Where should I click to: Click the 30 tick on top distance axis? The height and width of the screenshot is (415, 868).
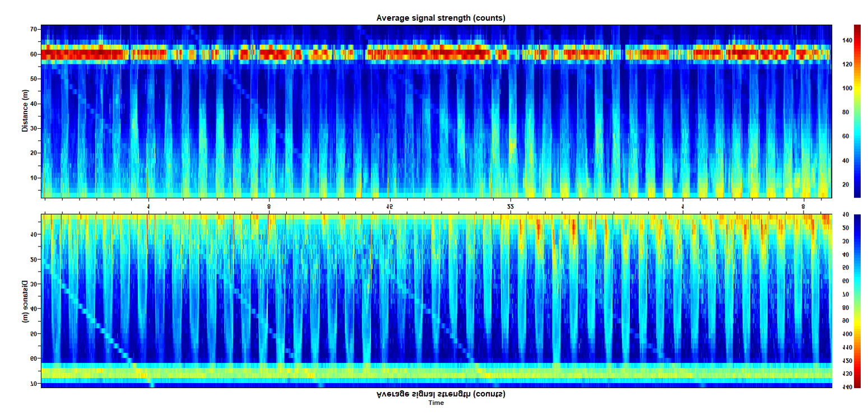[33, 128]
